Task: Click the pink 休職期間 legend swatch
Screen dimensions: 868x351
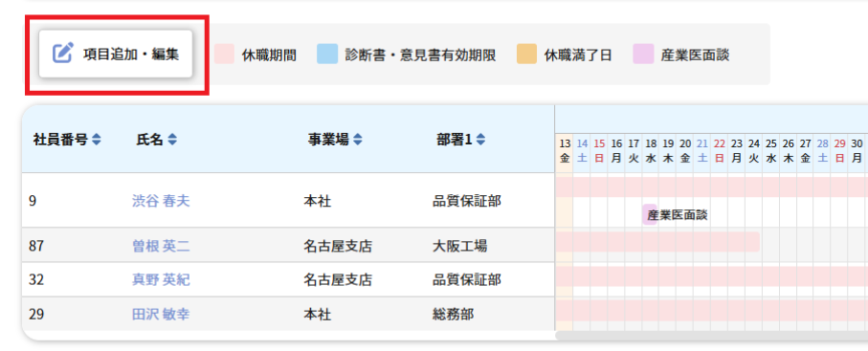Action: coord(224,55)
